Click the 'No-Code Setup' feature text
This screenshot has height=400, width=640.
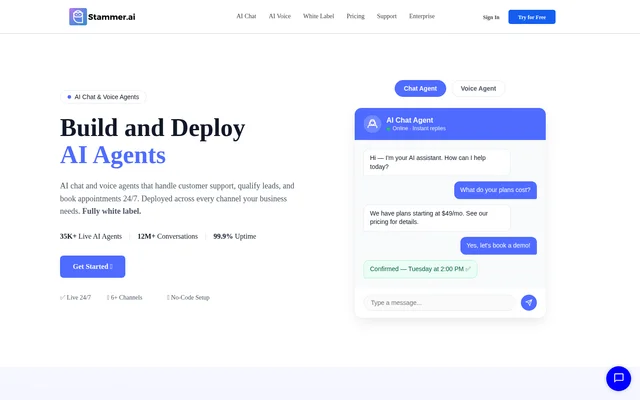click(x=188, y=298)
